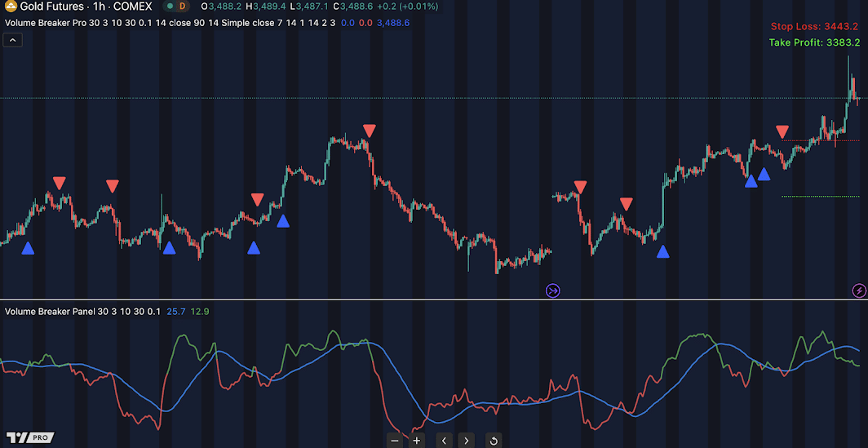868x448 pixels.
Task: Collapse the indicator legend with the chevron
Action: [12, 41]
